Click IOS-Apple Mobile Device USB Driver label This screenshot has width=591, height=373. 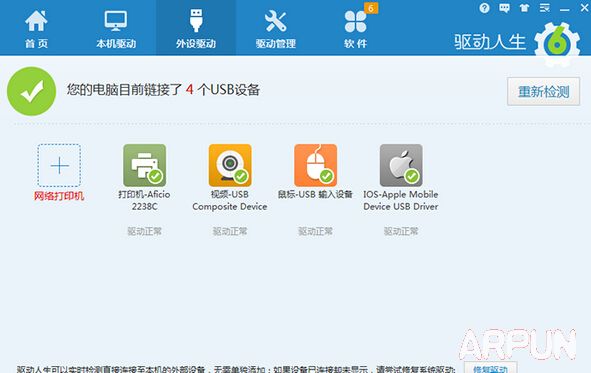401,200
